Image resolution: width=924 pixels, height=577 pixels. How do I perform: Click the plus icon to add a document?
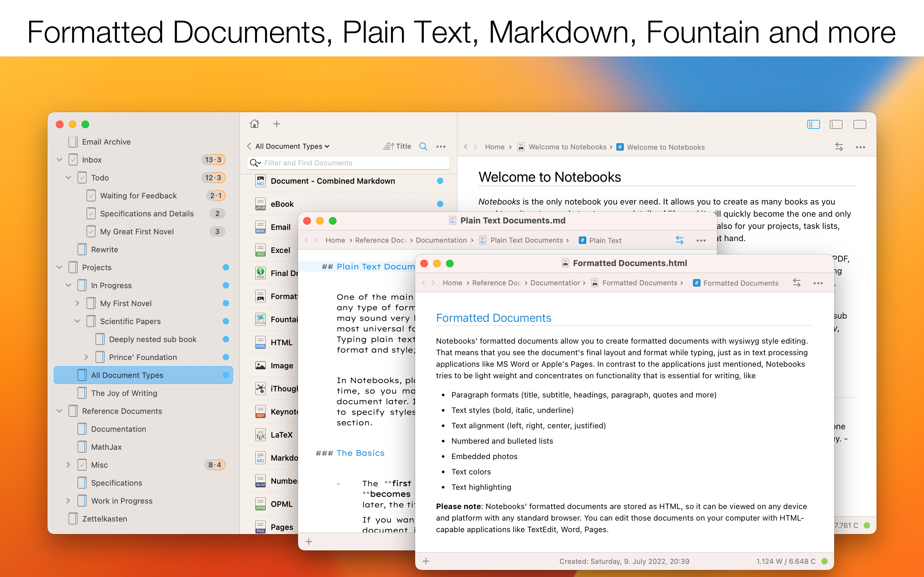[x=277, y=124]
